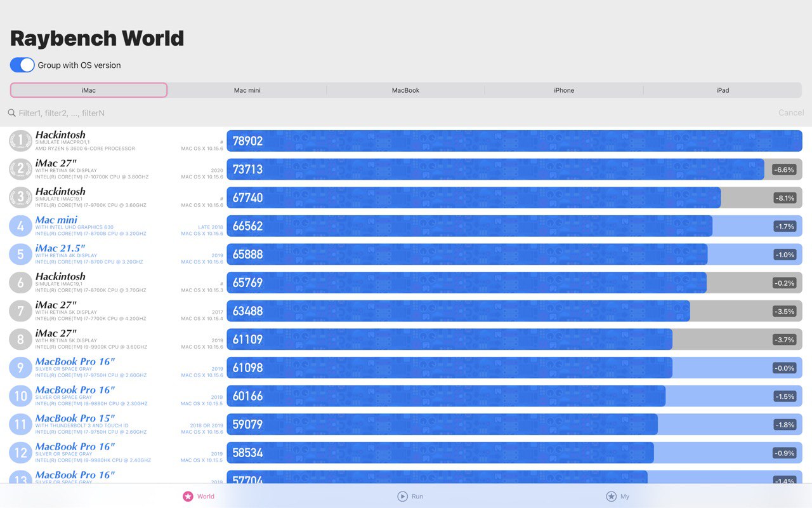The width and height of the screenshot is (812, 508).
Task: Select the iMac segment tab
Action: click(89, 90)
